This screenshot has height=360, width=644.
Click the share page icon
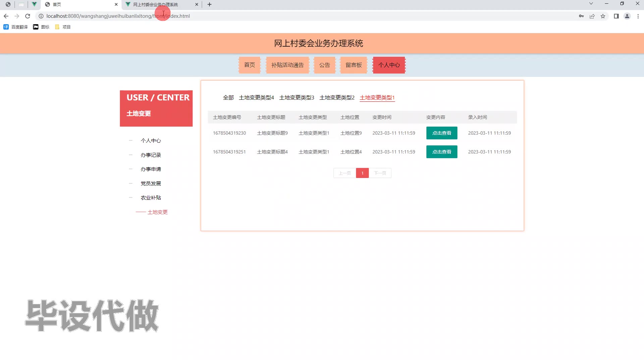(592, 16)
